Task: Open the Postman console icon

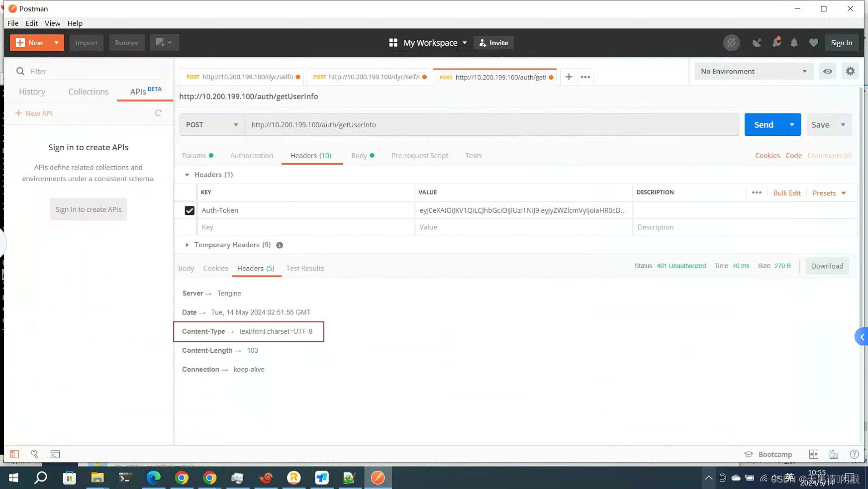Action: pos(55,454)
